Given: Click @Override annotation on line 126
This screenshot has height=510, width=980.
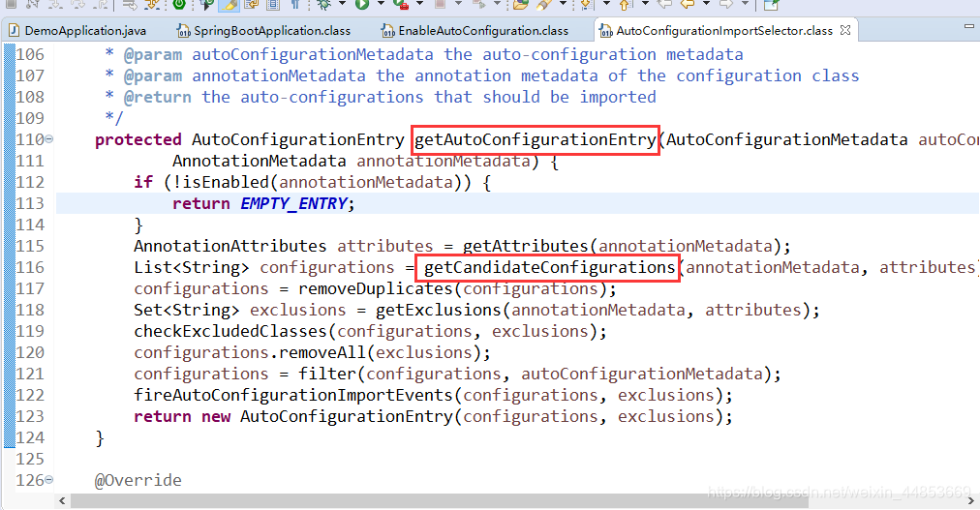Looking at the screenshot, I should (x=138, y=480).
